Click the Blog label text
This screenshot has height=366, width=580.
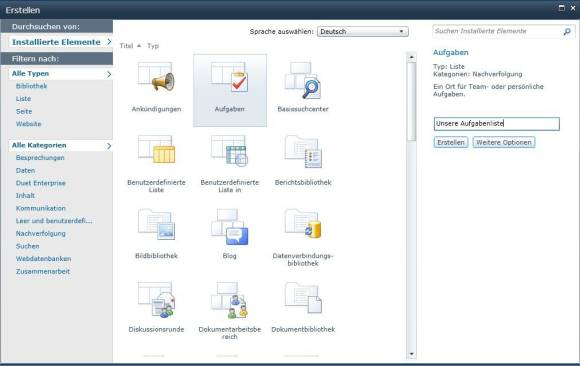pyautogui.click(x=229, y=256)
